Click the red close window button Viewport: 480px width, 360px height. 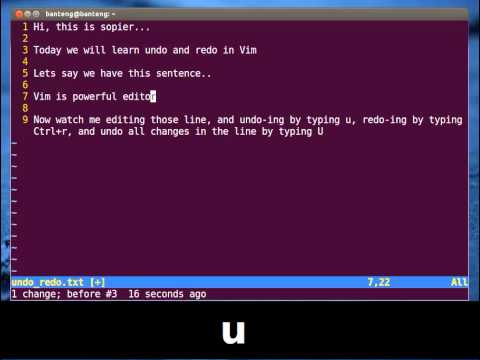coord(19,14)
